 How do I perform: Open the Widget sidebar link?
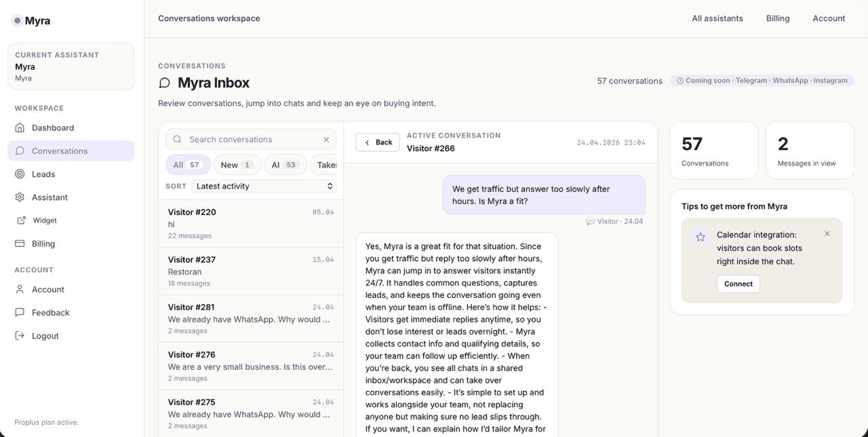[x=71, y=220]
